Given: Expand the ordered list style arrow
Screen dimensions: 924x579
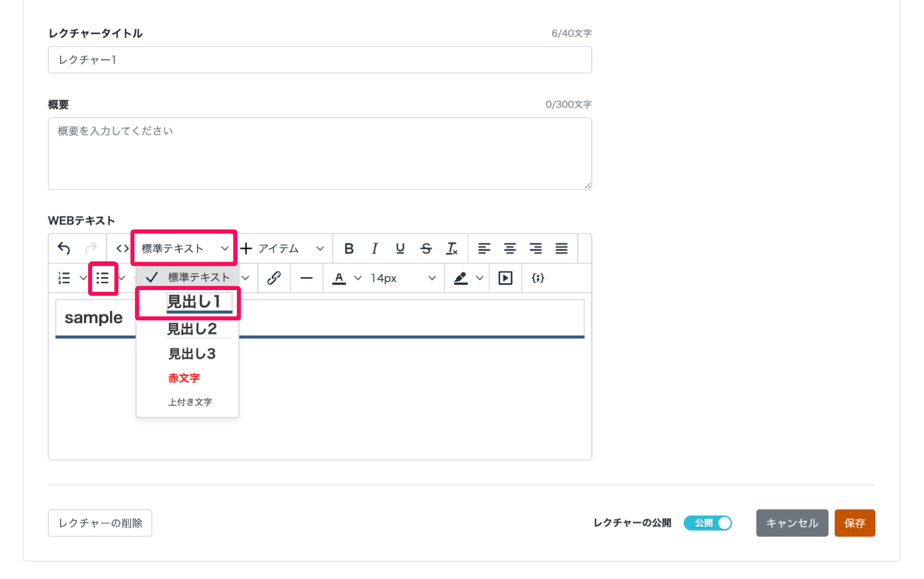Looking at the screenshot, I should pos(83,278).
